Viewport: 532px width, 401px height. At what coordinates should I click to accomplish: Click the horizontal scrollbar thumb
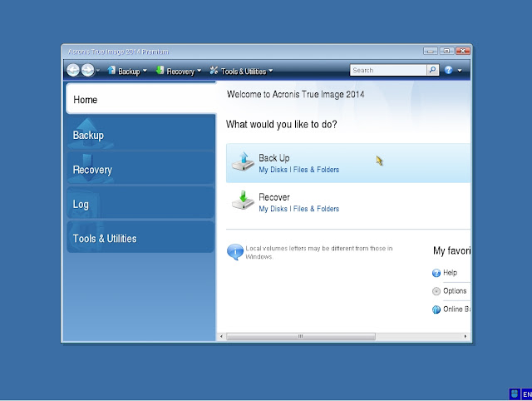[x=301, y=336]
